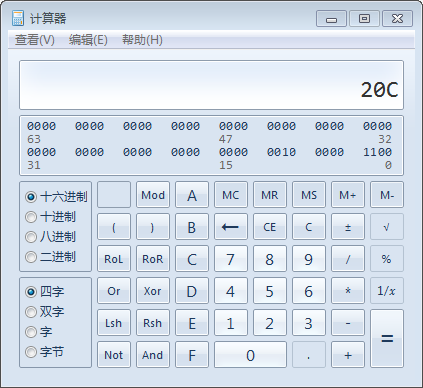Click the backspace arrow button

click(x=231, y=227)
